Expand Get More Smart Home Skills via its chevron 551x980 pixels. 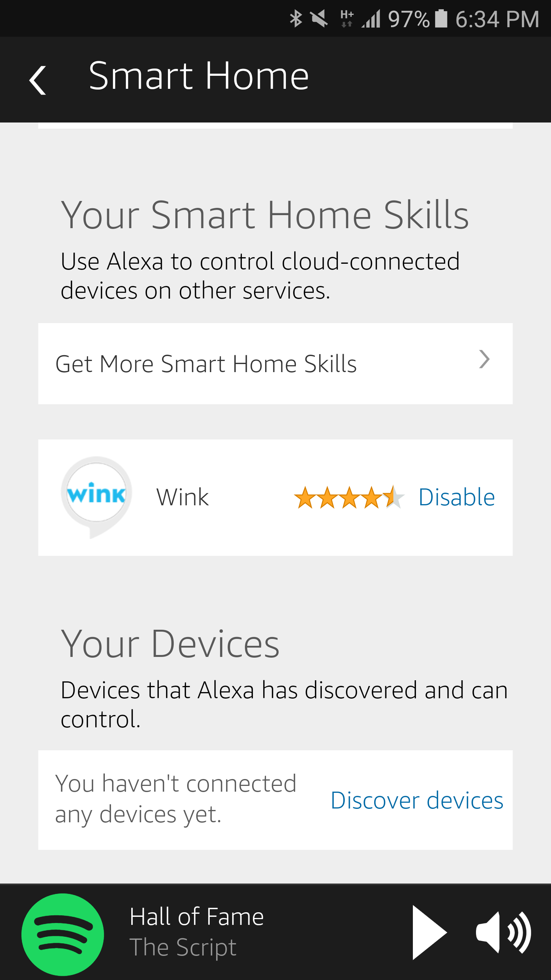485,359
